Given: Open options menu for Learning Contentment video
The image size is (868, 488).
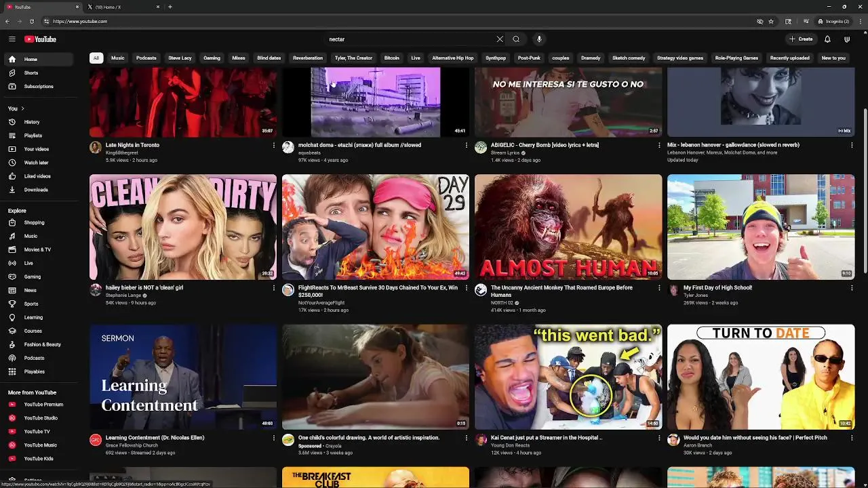Looking at the screenshot, I should tap(273, 438).
